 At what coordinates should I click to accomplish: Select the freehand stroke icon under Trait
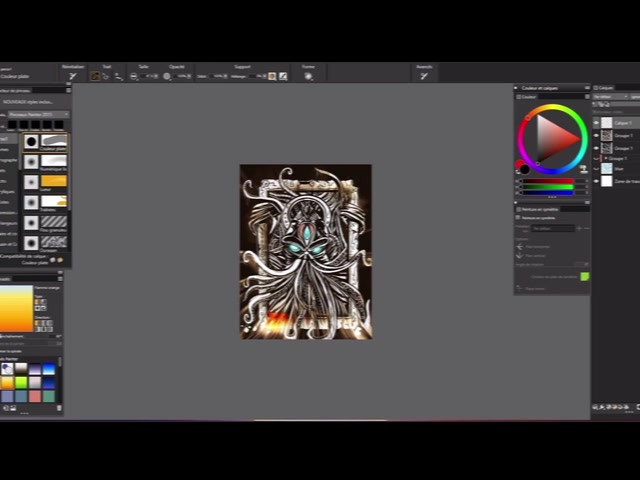click(x=95, y=76)
